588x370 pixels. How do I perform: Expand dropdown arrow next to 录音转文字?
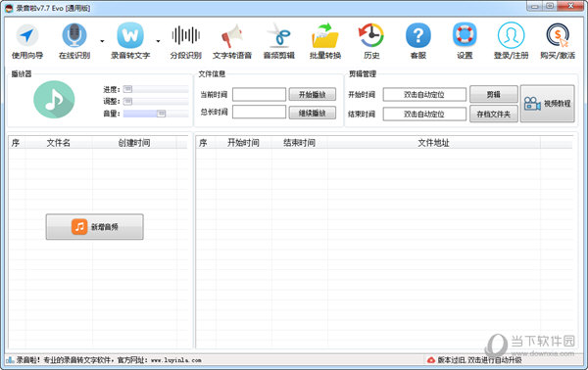coord(158,41)
